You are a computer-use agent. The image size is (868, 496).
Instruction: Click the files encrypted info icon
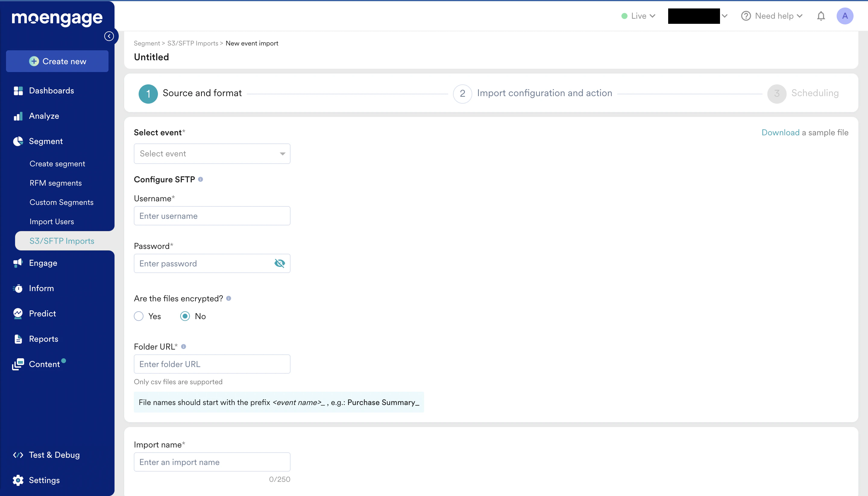tap(228, 298)
